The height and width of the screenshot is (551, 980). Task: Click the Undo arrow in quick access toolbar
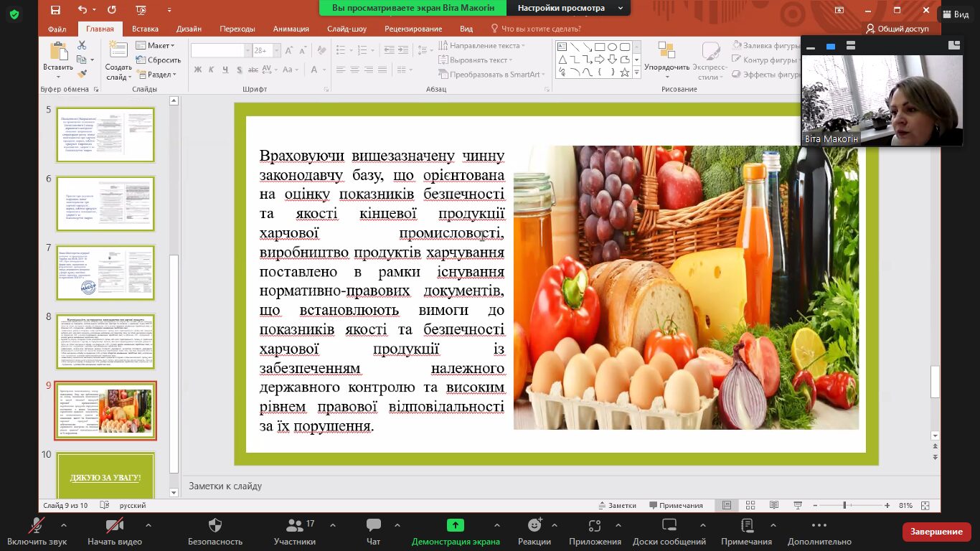tap(82, 10)
